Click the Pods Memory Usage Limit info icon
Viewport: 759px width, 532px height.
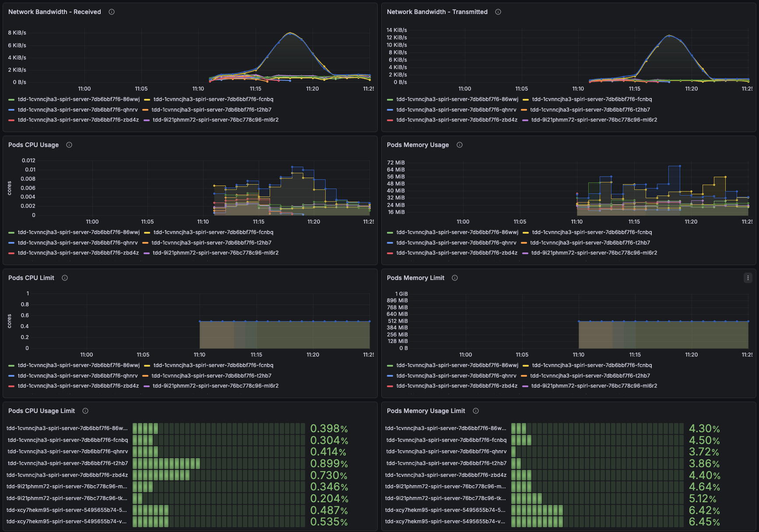tap(475, 411)
